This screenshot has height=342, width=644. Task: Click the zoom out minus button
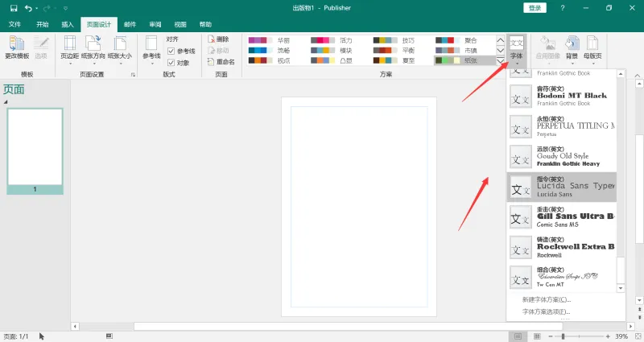(x=551, y=336)
